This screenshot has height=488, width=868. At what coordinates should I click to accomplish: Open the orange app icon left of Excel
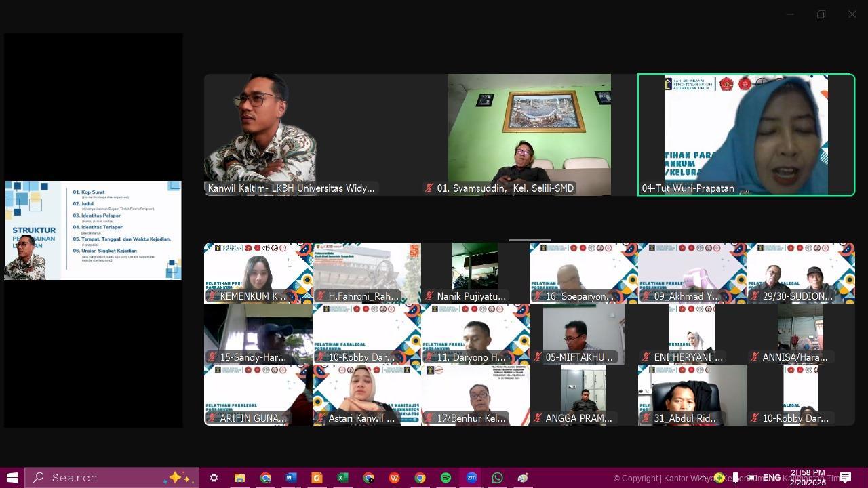pos(317,478)
